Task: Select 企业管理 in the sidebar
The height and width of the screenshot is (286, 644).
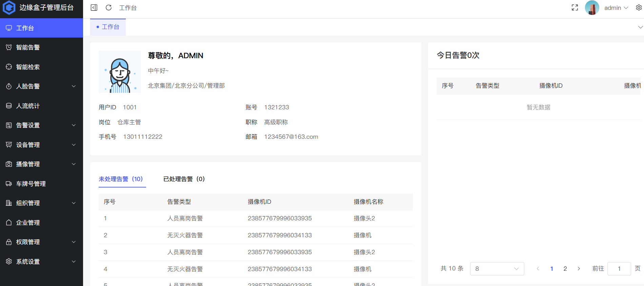Action: coord(28,223)
